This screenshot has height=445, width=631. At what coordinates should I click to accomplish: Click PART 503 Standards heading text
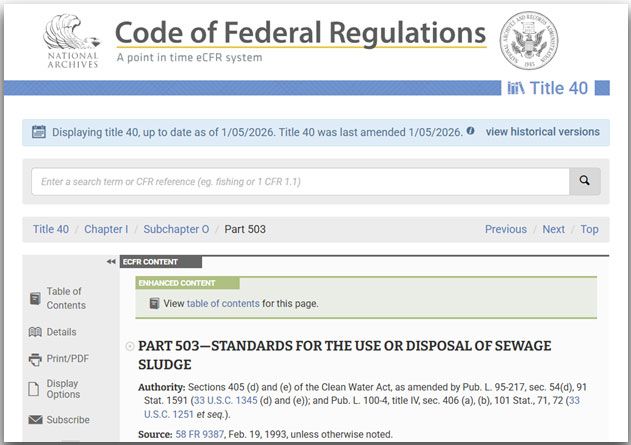[x=344, y=355]
